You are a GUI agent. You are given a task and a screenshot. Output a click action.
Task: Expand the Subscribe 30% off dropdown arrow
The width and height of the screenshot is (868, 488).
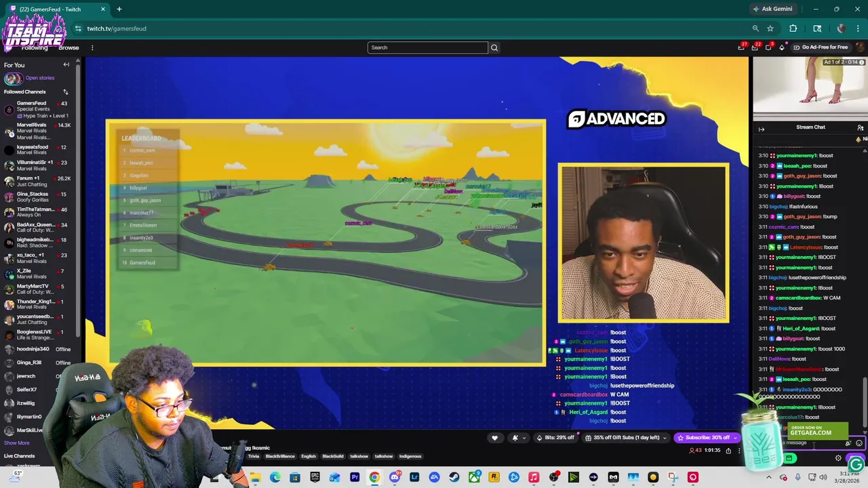(x=736, y=438)
